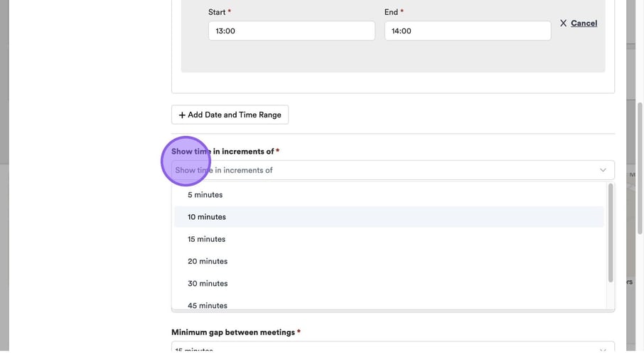The width and height of the screenshot is (644, 360).
Task: Click the Cancel link
Action: [x=584, y=23]
